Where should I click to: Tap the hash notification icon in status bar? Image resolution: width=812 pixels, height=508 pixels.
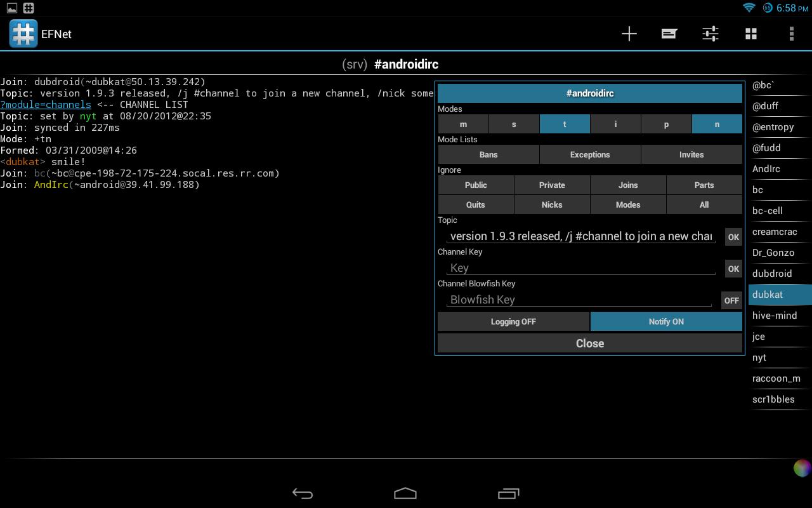click(29, 8)
